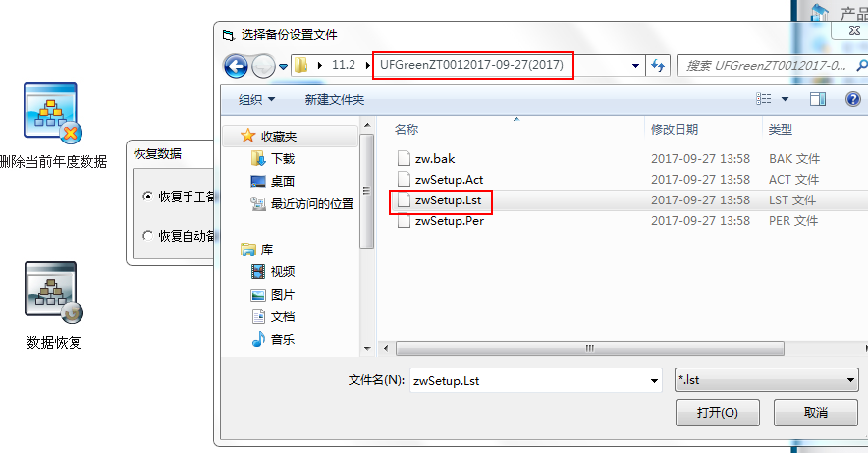Click the 打开(O) button
The width and height of the screenshot is (868, 453).
[x=718, y=412]
